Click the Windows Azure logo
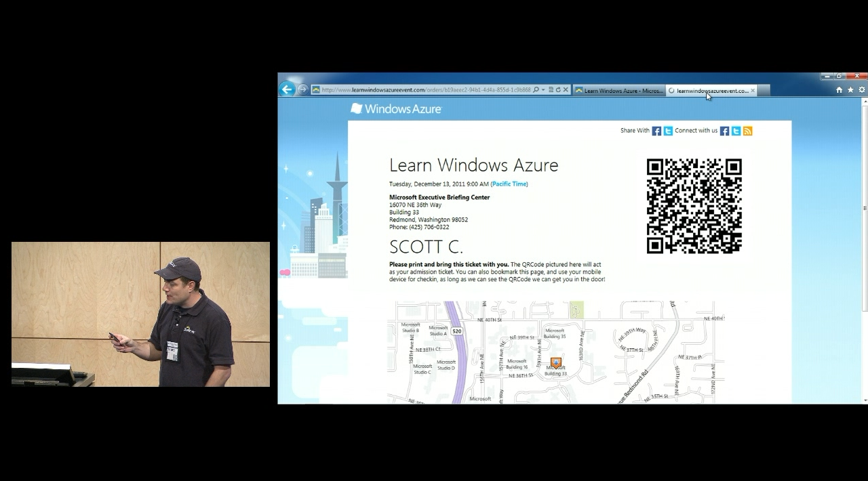The width and height of the screenshot is (868, 481). [x=396, y=108]
